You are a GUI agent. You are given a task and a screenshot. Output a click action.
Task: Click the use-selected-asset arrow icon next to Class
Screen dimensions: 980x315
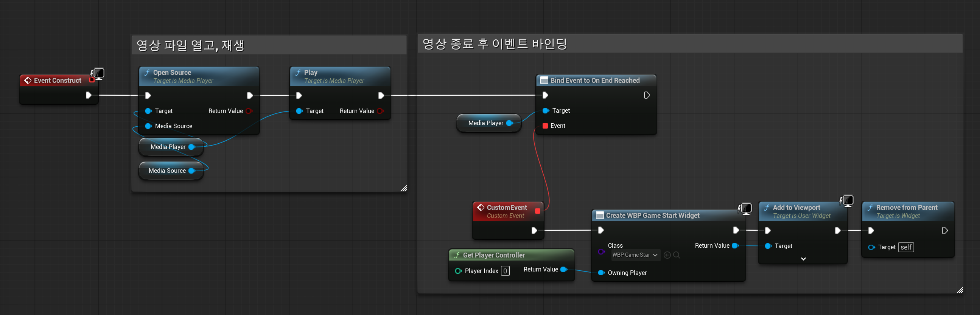(667, 255)
